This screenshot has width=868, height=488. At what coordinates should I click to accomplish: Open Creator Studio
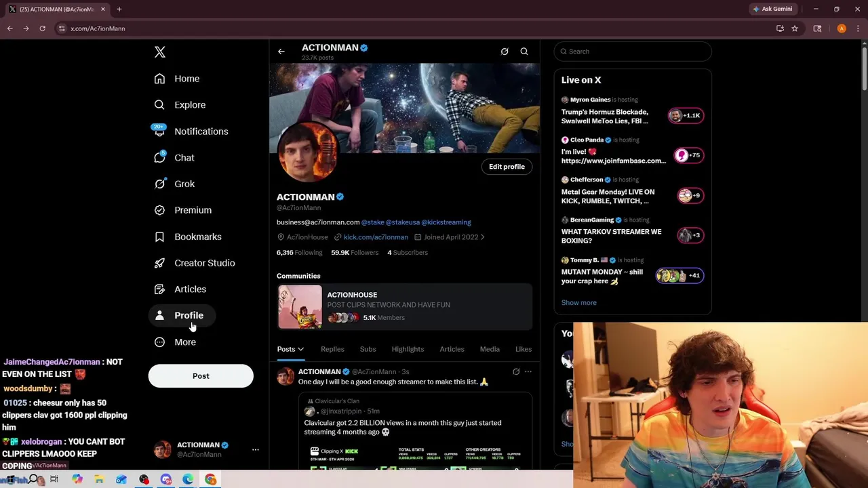tap(194, 263)
